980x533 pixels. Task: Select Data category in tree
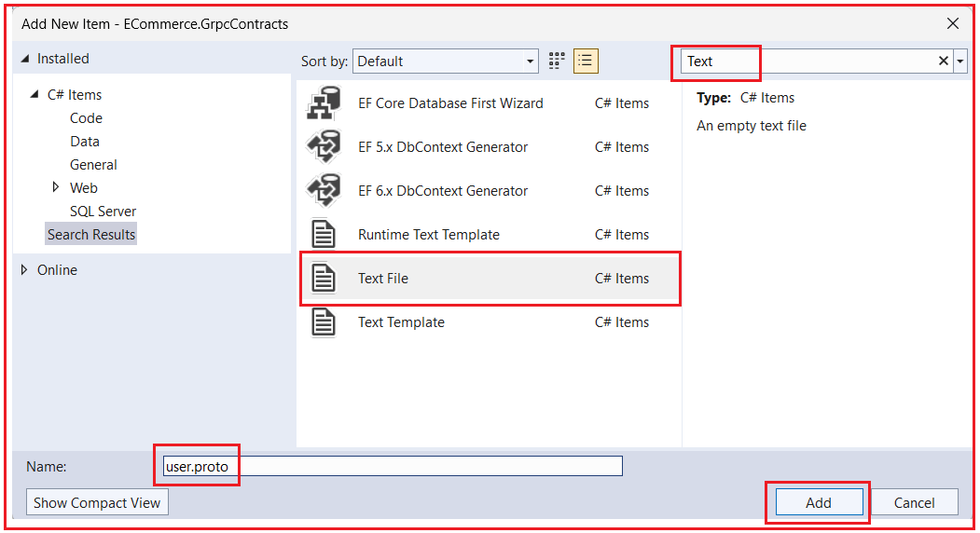(85, 142)
